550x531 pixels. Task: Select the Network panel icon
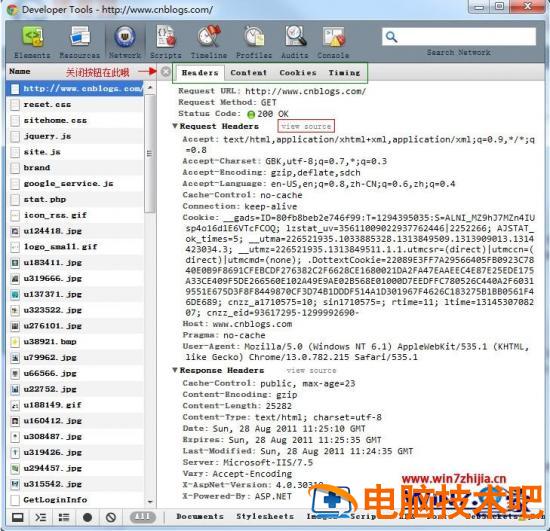click(x=125, y=37)
